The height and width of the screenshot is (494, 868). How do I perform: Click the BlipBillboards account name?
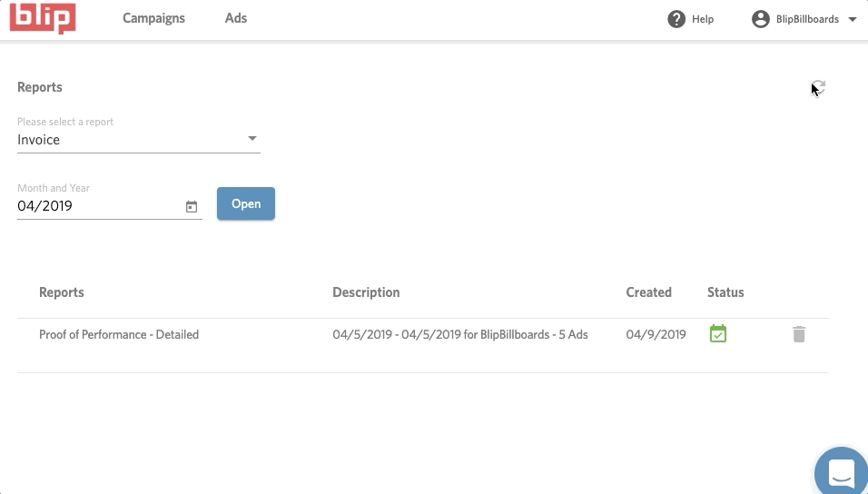pyautogui.click(x=807, y=19)
